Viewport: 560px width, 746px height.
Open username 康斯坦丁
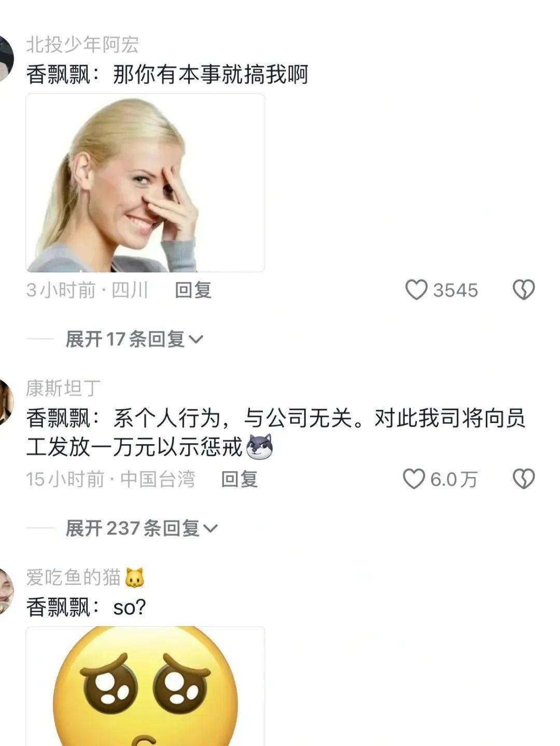pyautogui.click(x=63, y=388)
